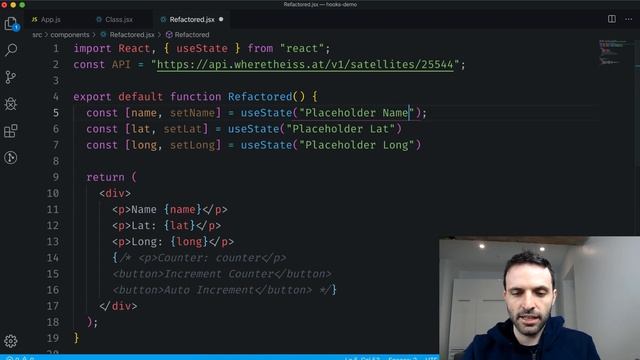The height and width of the screenshot is (360, 640).
Task: Click the closing div tag line 17
Action: click(x=118, y=306)
